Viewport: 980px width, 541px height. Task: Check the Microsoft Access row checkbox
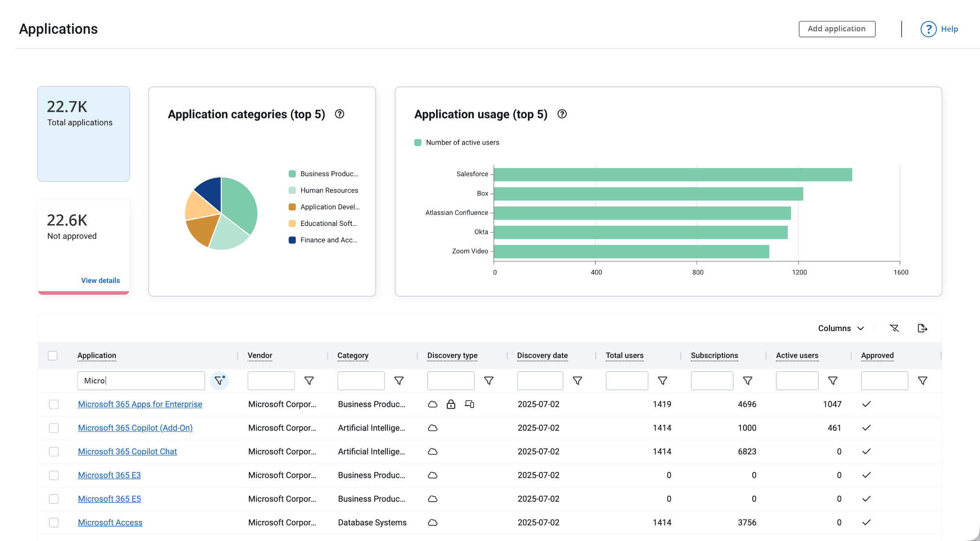point(53,522)
